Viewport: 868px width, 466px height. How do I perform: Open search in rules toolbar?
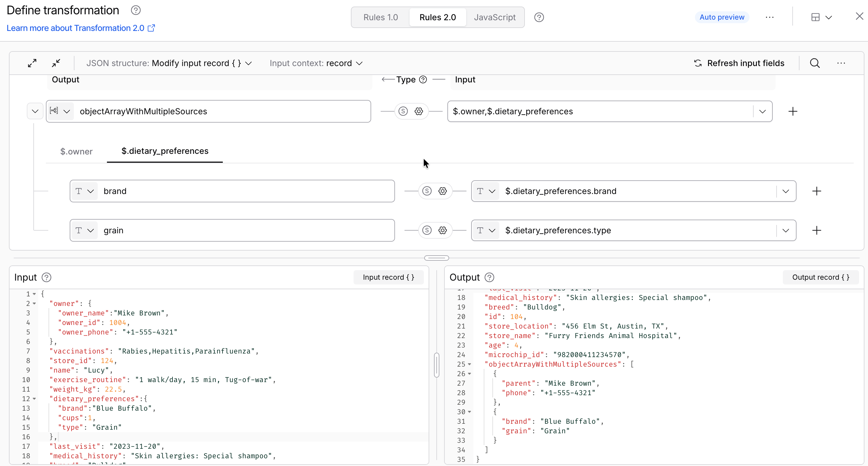point(814,63)
